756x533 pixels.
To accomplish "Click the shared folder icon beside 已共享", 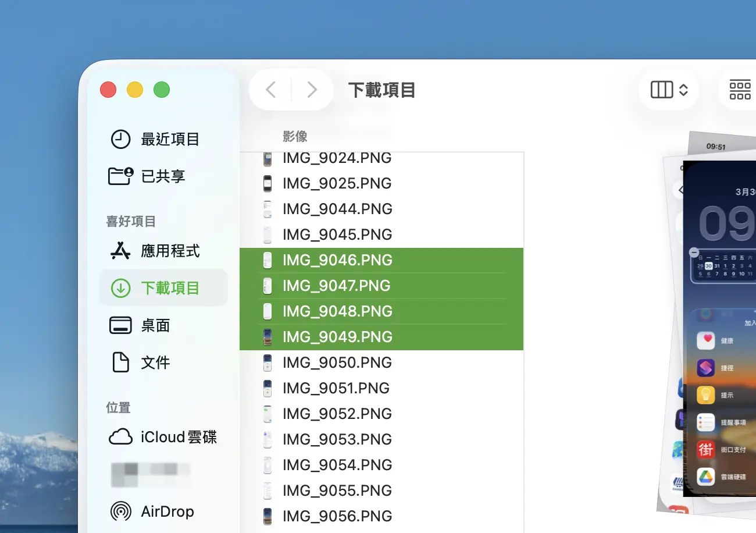I will (120, 176).
